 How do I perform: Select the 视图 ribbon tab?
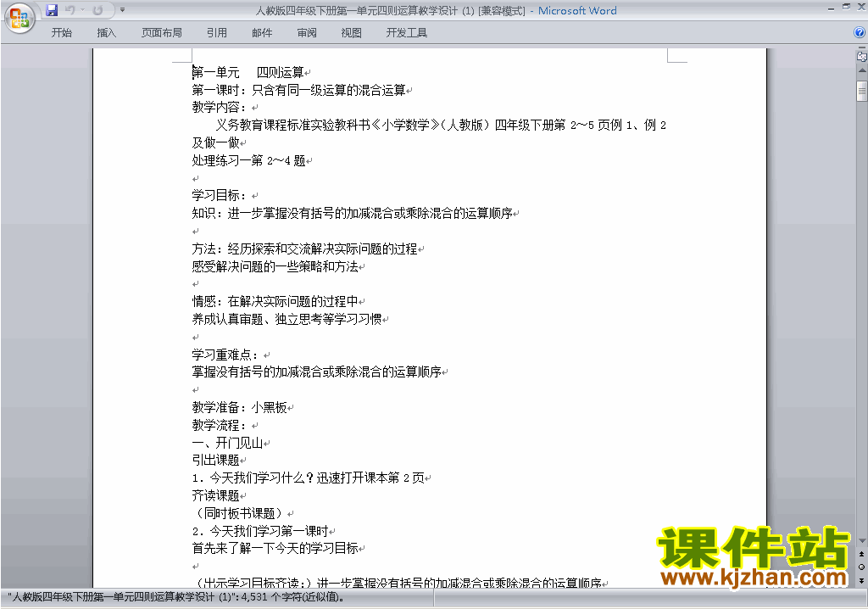(351, 33)
